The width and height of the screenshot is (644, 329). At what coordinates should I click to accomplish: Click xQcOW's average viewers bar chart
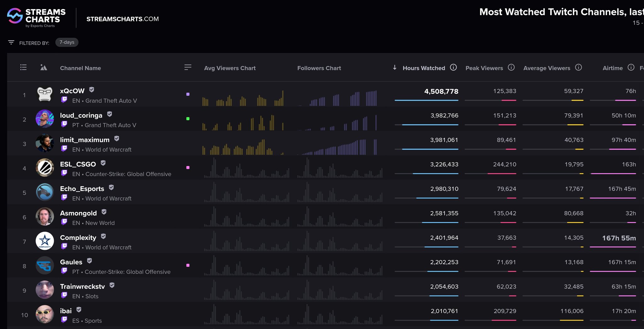243,98
